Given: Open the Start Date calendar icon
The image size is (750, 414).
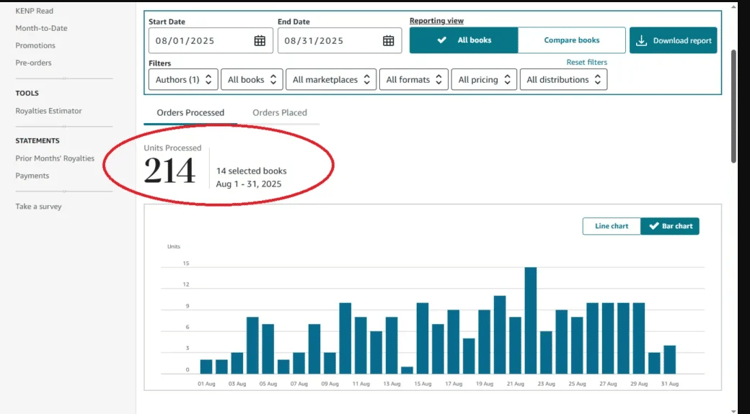Looking at the screenshot, I should [260, 41].
